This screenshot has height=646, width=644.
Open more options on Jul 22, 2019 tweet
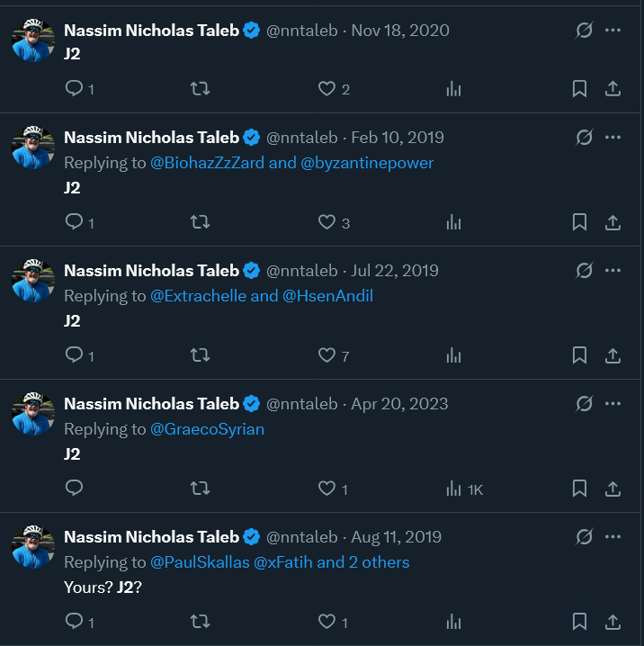[613, 270]
